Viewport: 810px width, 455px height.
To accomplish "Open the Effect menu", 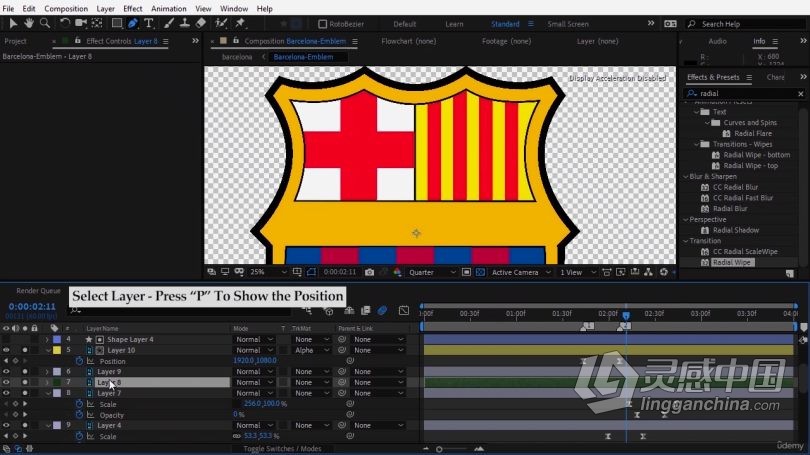I will click(132, 9).
